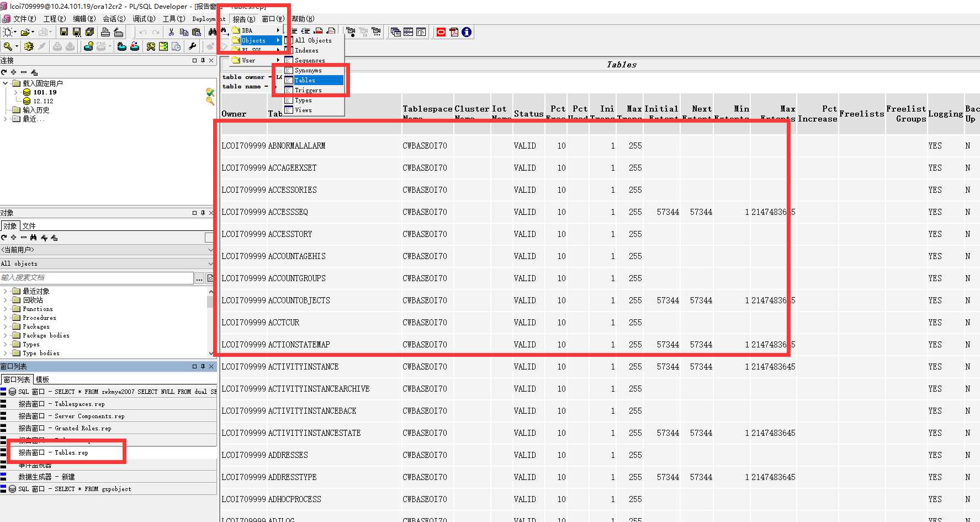Expand the 最近... folder
The image size is (980, 522).
coord(6,119)
